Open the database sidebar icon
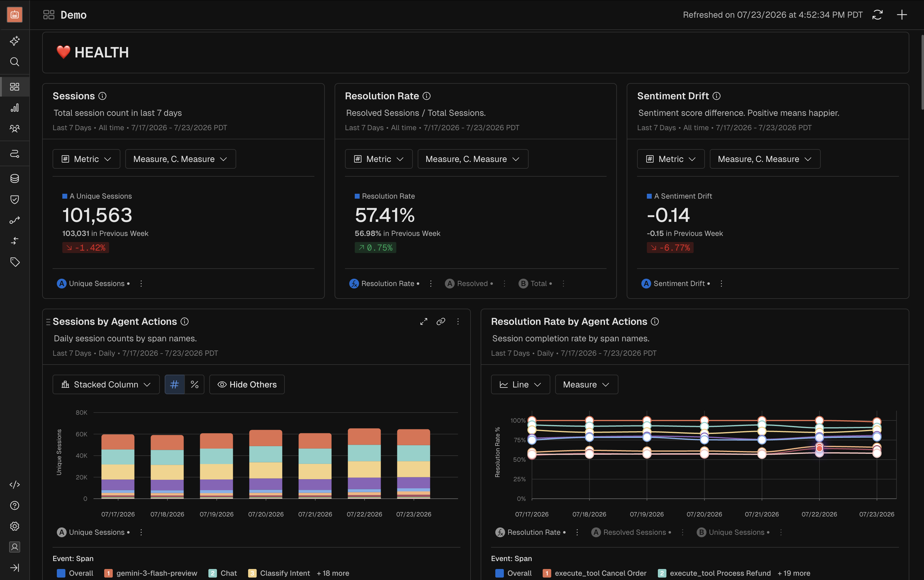The image size is (924, 580). 15,178
